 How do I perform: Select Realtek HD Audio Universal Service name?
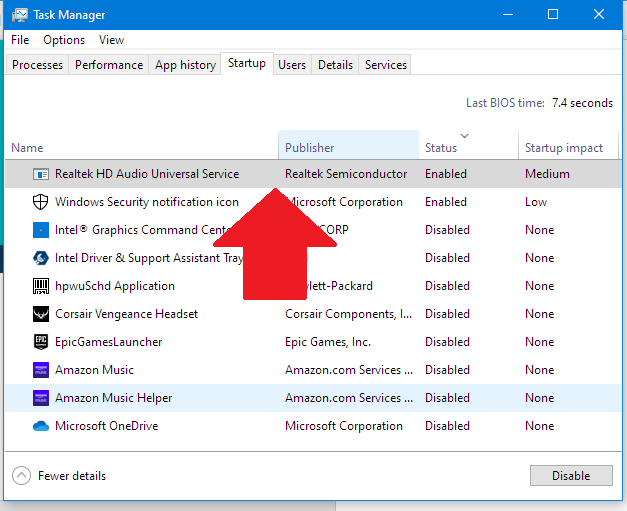pyautogui.click(x=147, y=174)
